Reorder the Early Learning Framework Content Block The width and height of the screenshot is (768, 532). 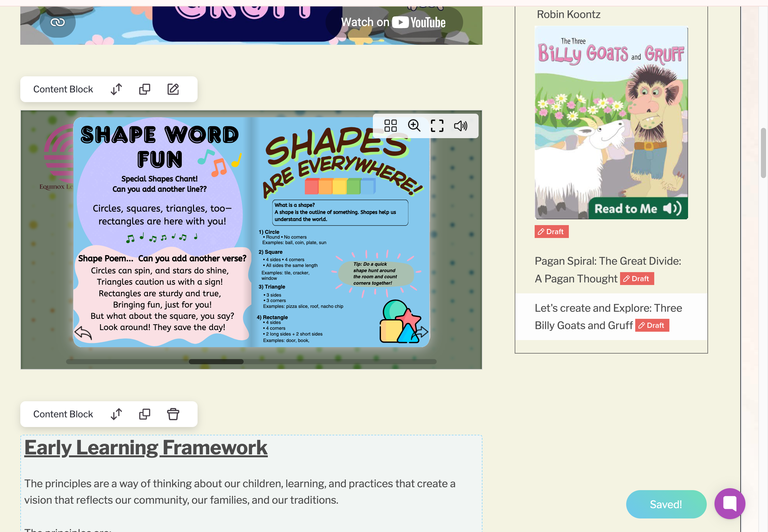click(x=116, y=414)
